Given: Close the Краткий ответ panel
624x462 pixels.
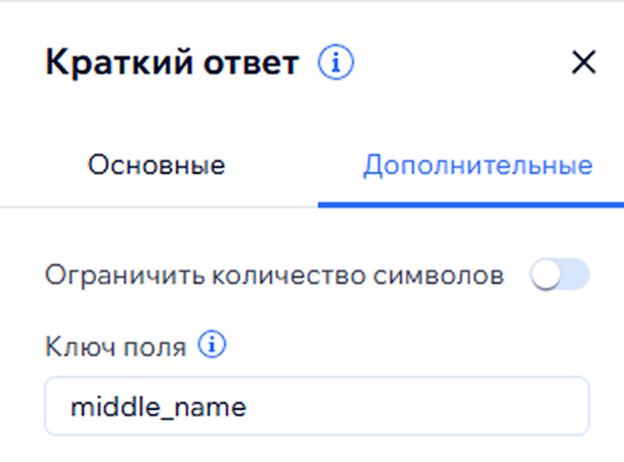Looking at the screenshot, I should [x=583, y=64].
